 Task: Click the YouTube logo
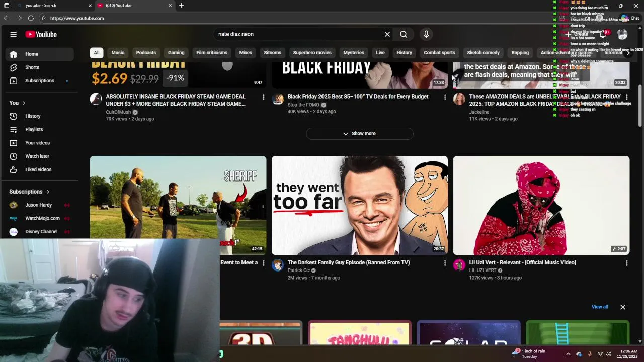(x=41, y=34)
